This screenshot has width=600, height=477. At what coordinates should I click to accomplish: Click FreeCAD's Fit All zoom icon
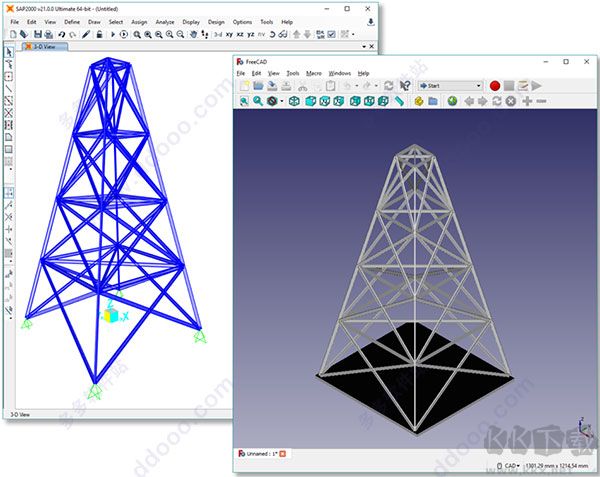point(242,101)
